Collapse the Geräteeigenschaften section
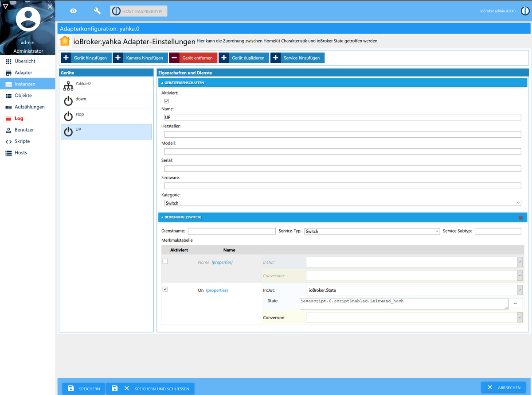This screenshot has height=395, width=532. (x=343, y=83)
